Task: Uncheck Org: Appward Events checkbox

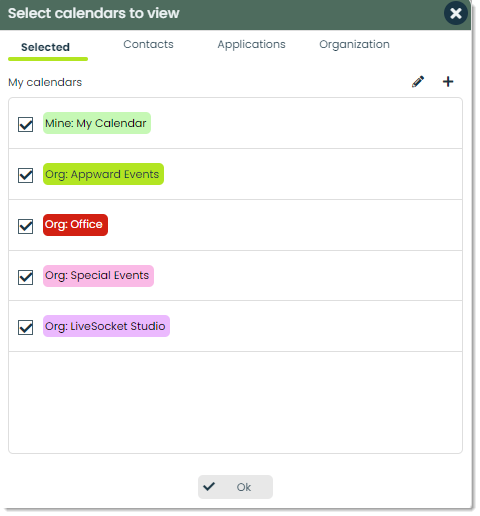Action: point(25,175)
